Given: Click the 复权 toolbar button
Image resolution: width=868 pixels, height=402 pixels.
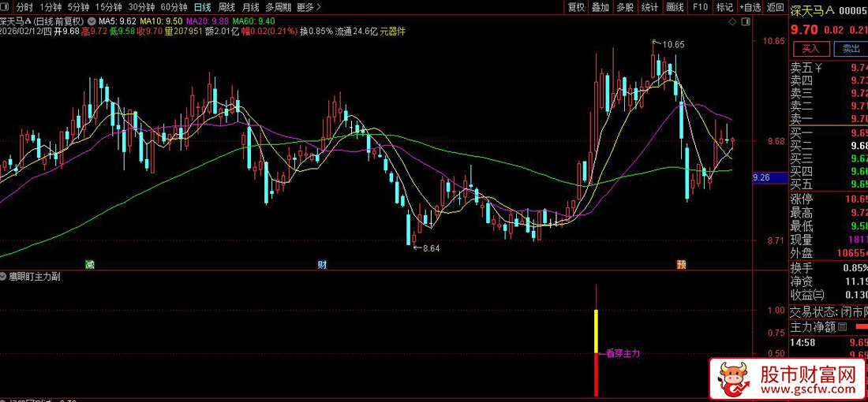Looking at the screenshot, I should 576,7.
